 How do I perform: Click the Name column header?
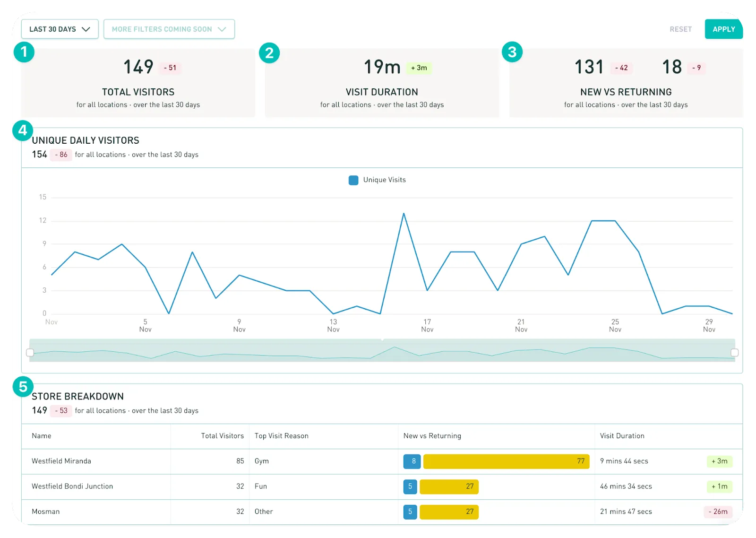click(42, 436)
